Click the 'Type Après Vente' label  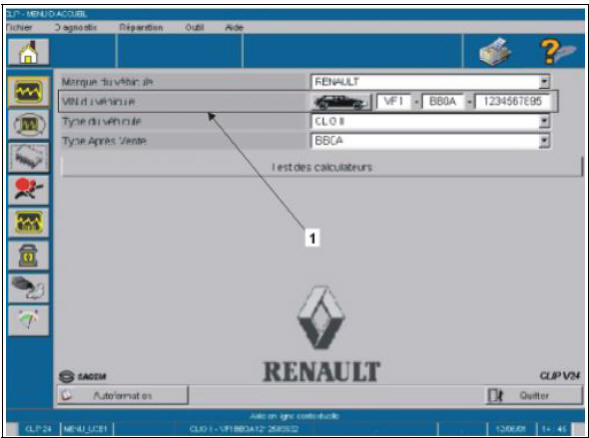point(104,141)
